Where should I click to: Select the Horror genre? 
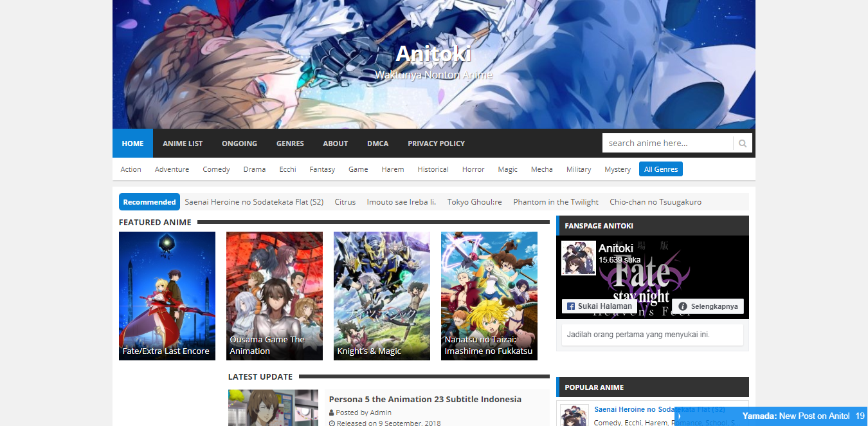point(473,169)
